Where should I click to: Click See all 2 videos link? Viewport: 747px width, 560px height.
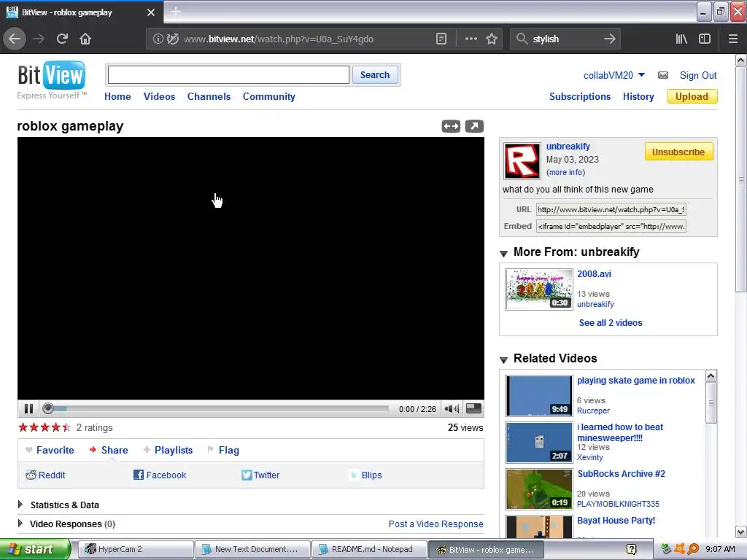(611, 323)
